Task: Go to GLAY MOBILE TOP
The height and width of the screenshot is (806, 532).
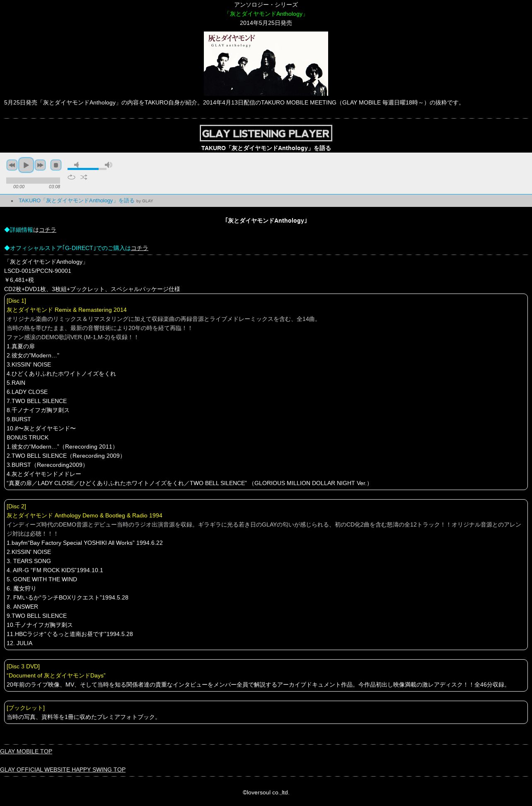Action: (x=26, y=751)
